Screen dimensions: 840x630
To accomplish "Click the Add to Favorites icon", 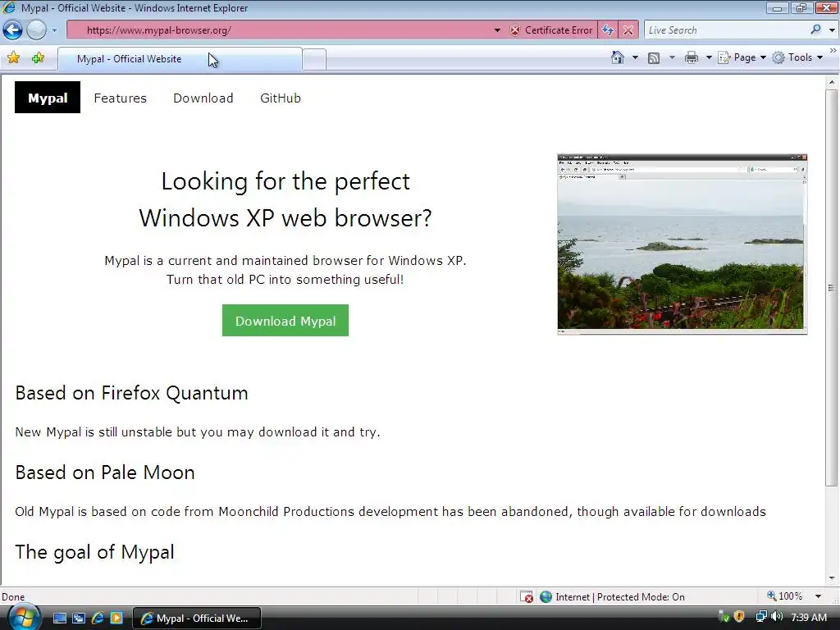I will pyautogui.click(x=38, y=58).
